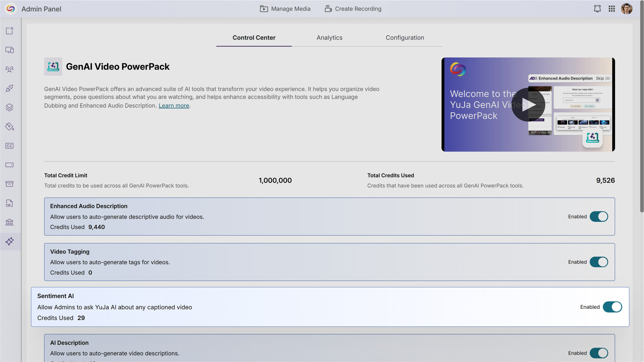Open the notifications bell icon

[x=597, y=9]
